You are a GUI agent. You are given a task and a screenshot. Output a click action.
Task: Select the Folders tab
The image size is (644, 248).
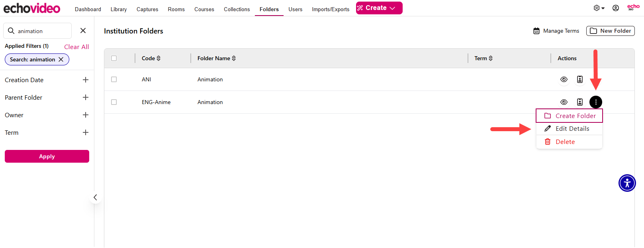[269, 9]
